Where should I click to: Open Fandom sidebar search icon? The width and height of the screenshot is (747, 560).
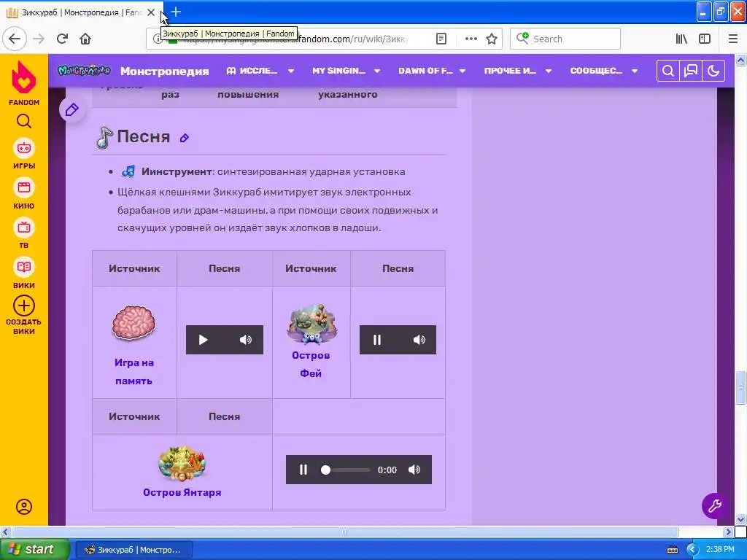(24, 122)
